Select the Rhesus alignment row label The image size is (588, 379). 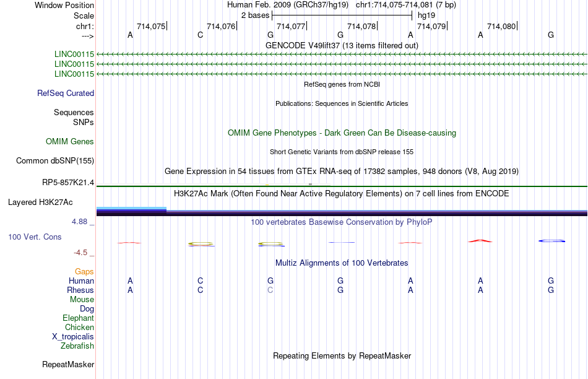80,290
